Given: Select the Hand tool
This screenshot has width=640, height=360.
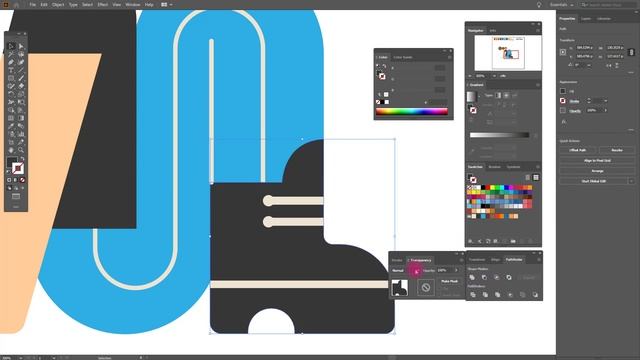Looking at the screenshot, I should point(11,150).
